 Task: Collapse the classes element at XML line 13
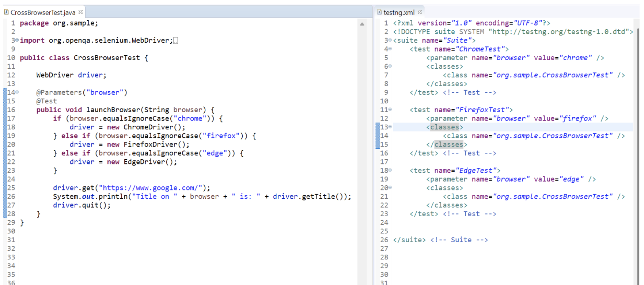tap(390, 127)
